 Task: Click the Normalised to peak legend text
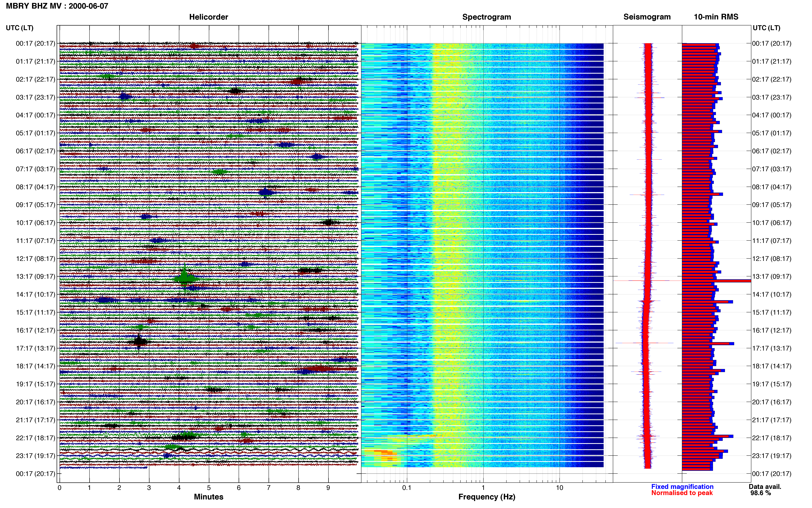pyautogui.click(x=682, y=493)
